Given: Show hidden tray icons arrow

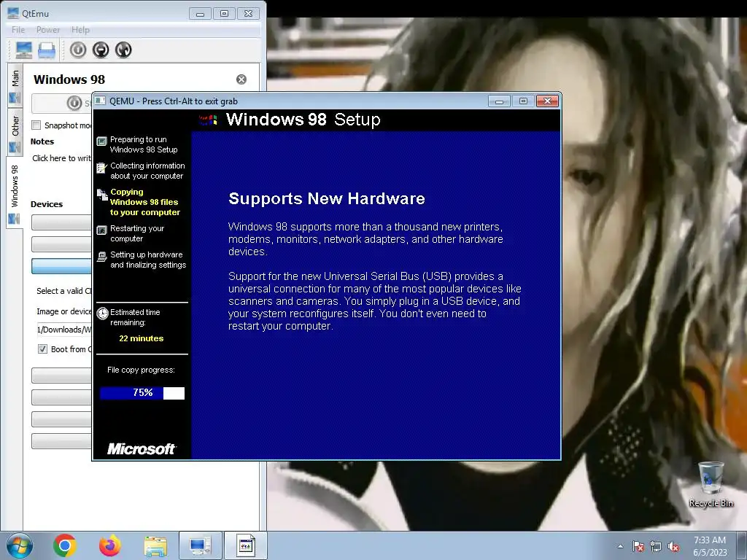Looking at the screenshot, I should click(x=620, y=547).
